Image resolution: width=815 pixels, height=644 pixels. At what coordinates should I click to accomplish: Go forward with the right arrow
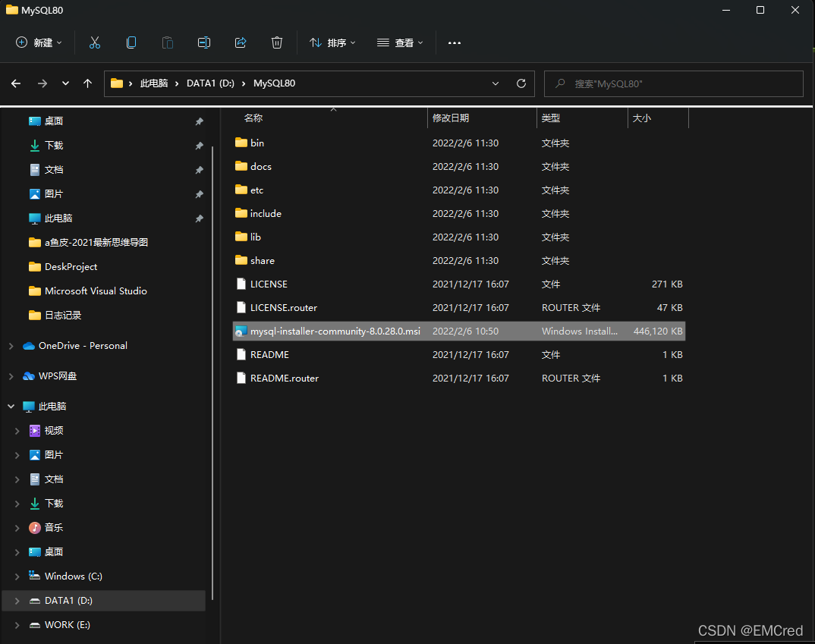[x=42, y=83]
